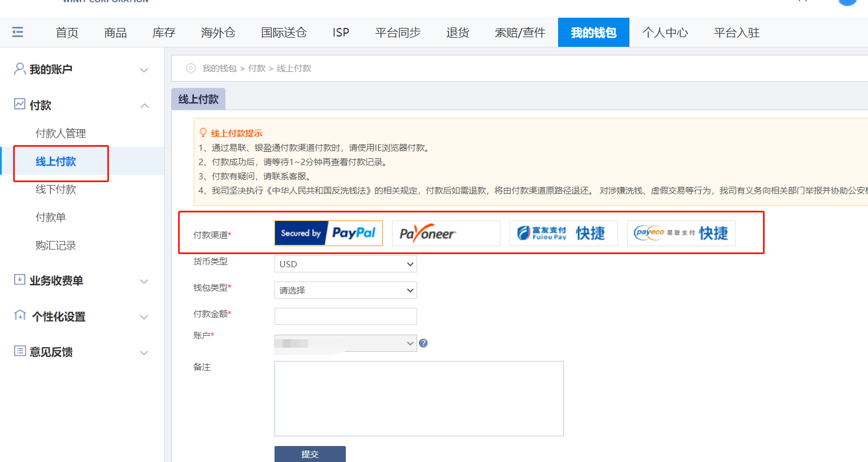This screenshot has height=462, width=868.
Task: Open ISP in top navigation
Action: [x=341, y=33]
